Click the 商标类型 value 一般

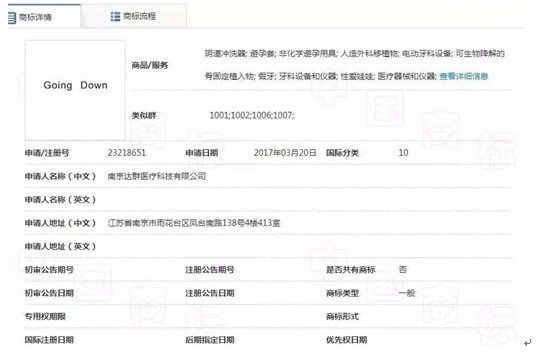pyautogui.click(x=407, y=293)
